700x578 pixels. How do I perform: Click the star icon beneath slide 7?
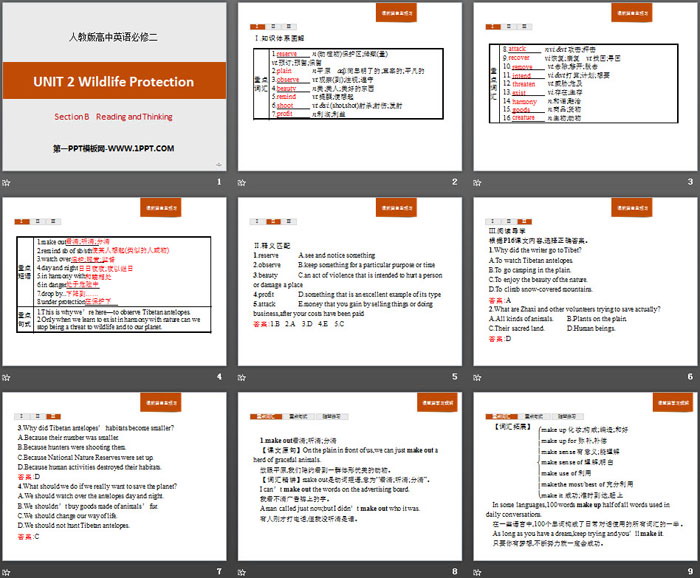pyautogui.click(x=8, y=571)
